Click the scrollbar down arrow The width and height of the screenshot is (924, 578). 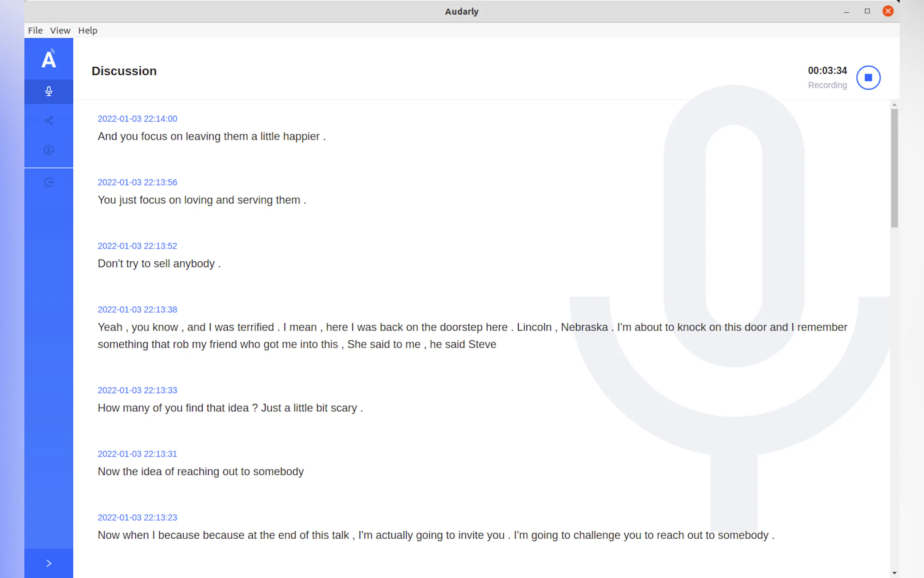pyautogui.click(x=894, y=573)
